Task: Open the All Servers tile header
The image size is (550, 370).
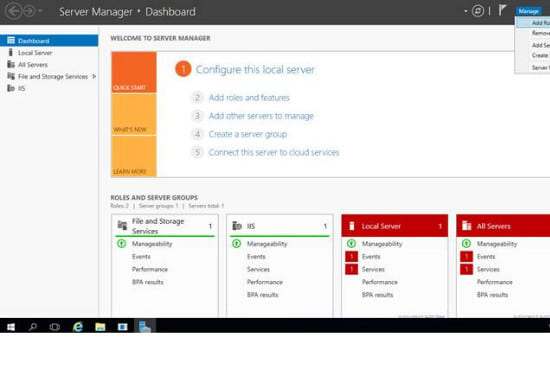Action: pos(503,226)
